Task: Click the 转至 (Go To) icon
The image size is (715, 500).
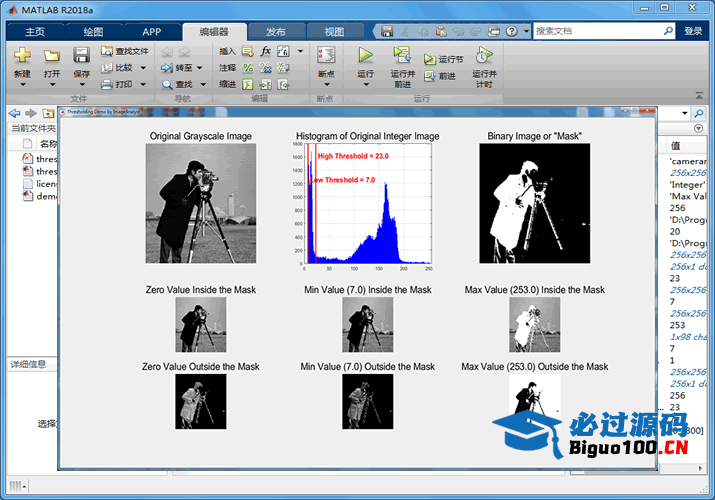Action: (x=167, y=68)
